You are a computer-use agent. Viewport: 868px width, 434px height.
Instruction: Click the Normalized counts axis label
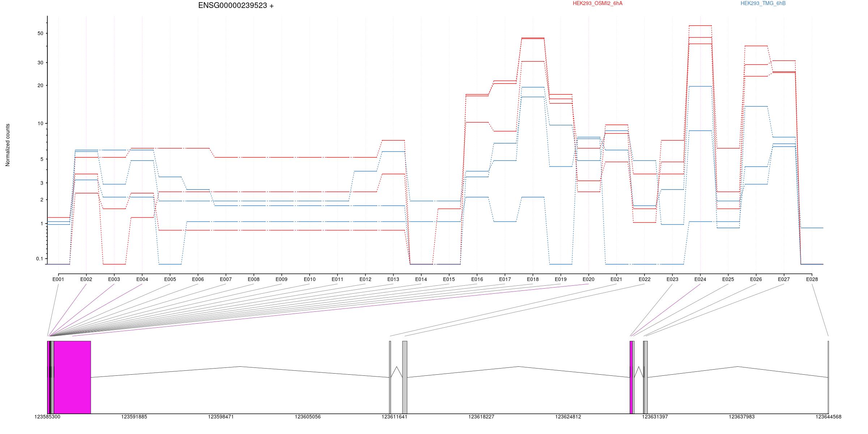pyautogui.click(x=8, y=145)
